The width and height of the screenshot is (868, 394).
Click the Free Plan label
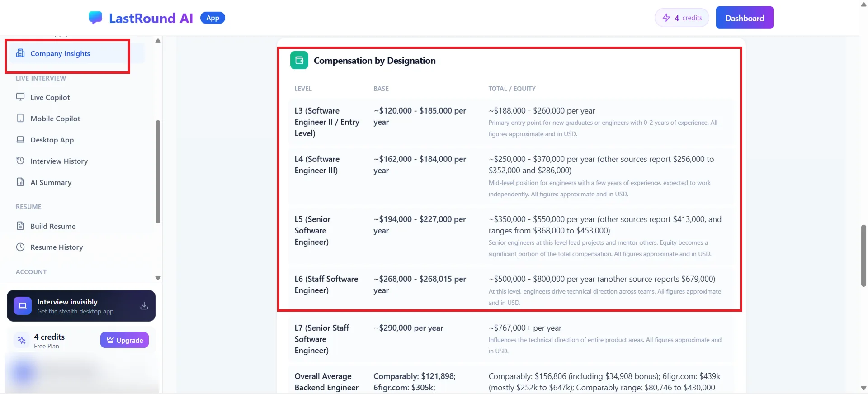point(47,347)
